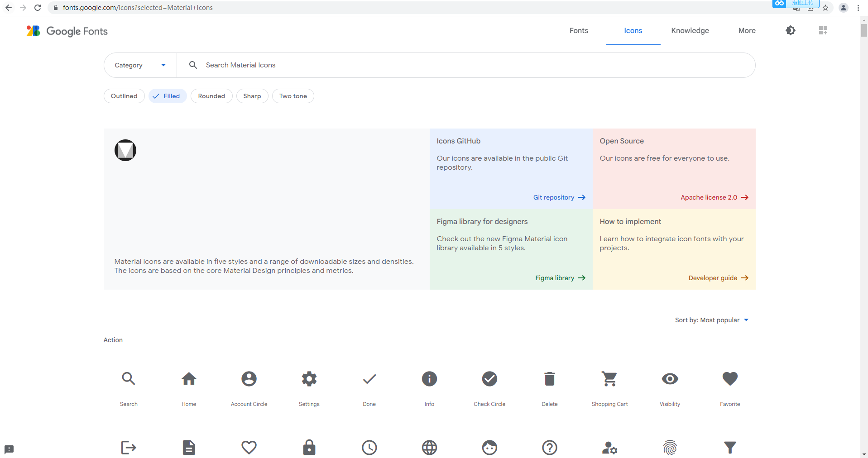Select the clock schedule icon
868x458 pixels.
click(x=369, y=448)
